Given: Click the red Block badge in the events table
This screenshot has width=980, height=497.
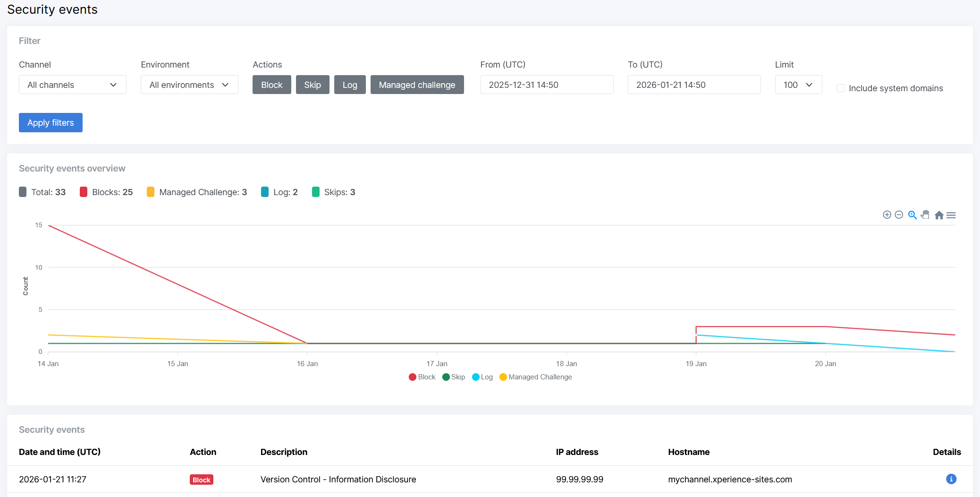Looking at the screenshot, I should pyautogui.click(x=201, y=479).
